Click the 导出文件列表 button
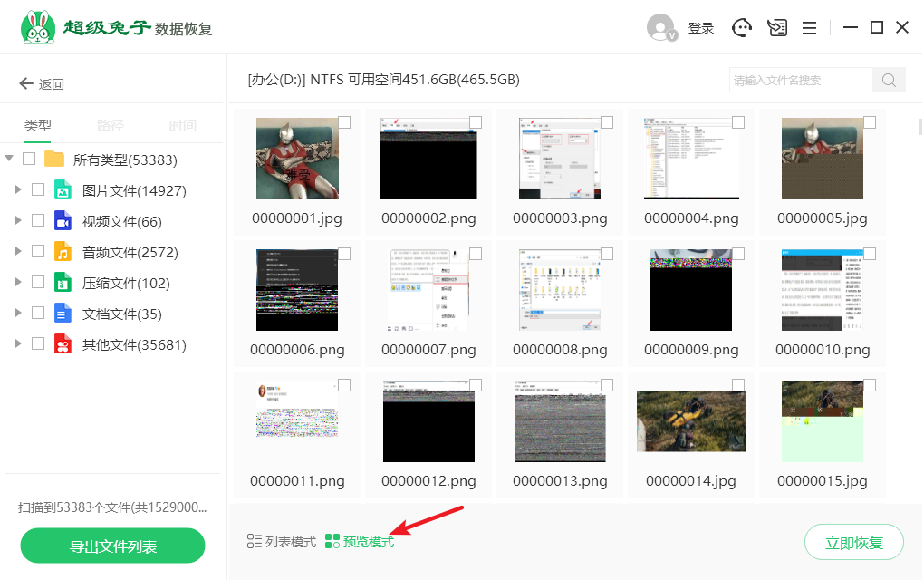This screenshot has width=924, height=580. (x=113, y=546)
